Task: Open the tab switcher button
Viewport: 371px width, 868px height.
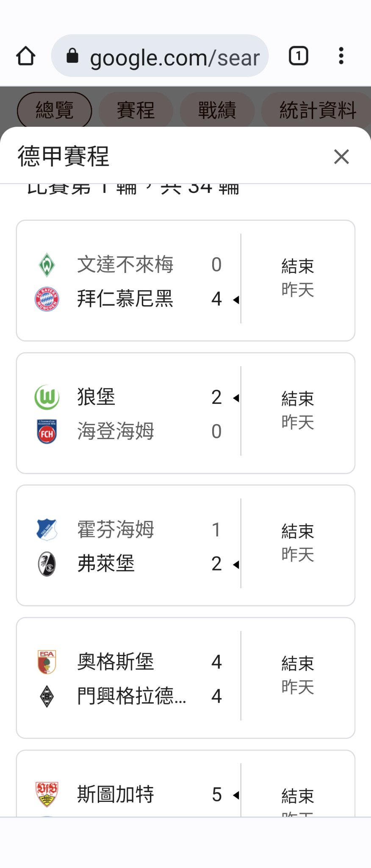Action: 298,56
